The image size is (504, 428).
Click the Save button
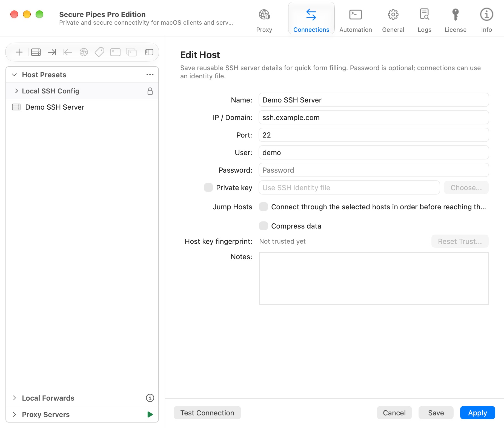(436, 413)
